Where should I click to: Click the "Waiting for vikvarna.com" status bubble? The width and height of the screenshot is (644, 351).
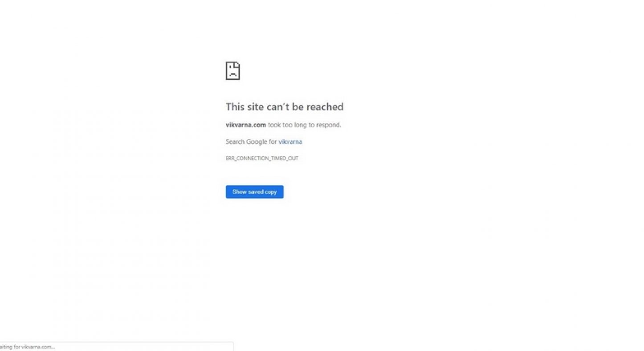(116, 347)
